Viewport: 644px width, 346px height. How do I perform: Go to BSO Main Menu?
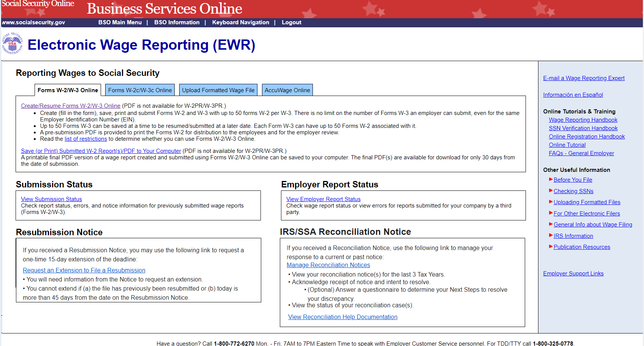[x=120, y=22]
